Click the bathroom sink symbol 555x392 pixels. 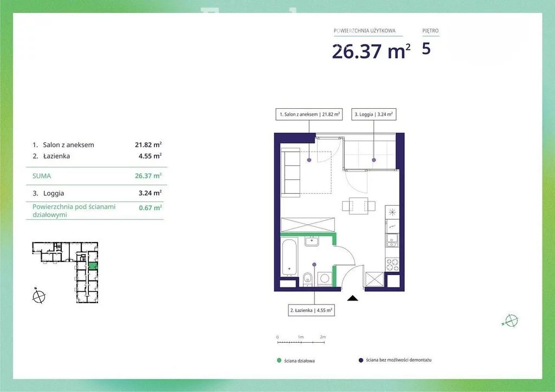(x=312, y=240)
